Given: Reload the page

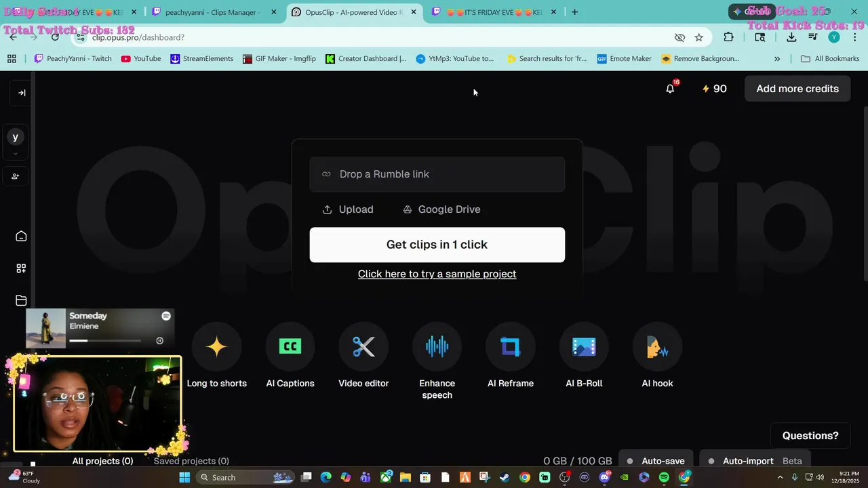Looking at the screenshot, I should 55,37.
